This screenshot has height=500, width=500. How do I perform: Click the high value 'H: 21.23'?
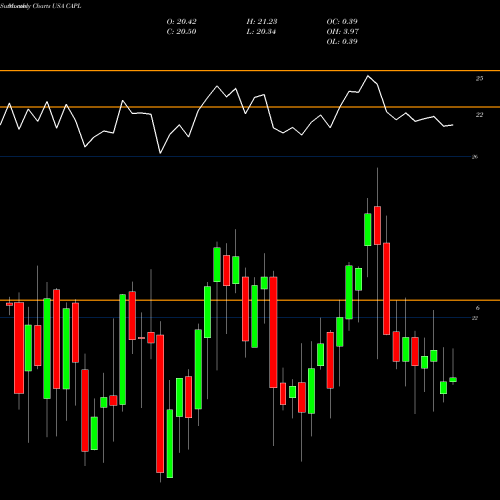click(x=262, y=22)
